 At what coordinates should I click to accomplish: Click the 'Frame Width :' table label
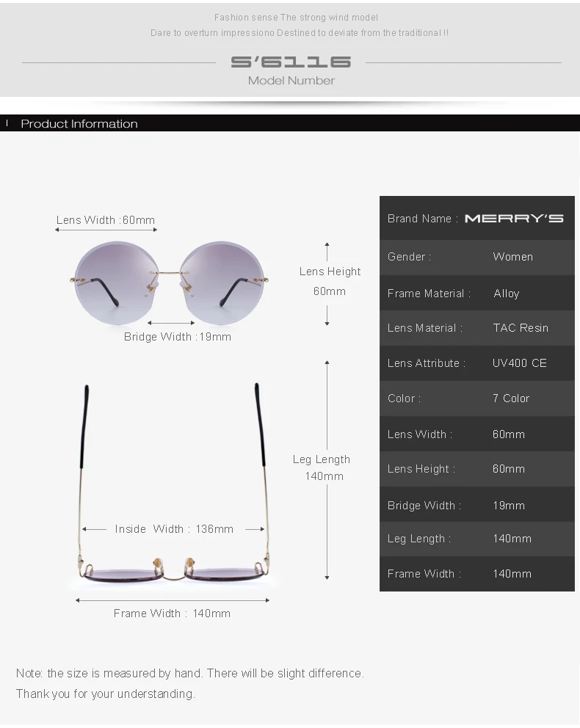coord(424,574)
